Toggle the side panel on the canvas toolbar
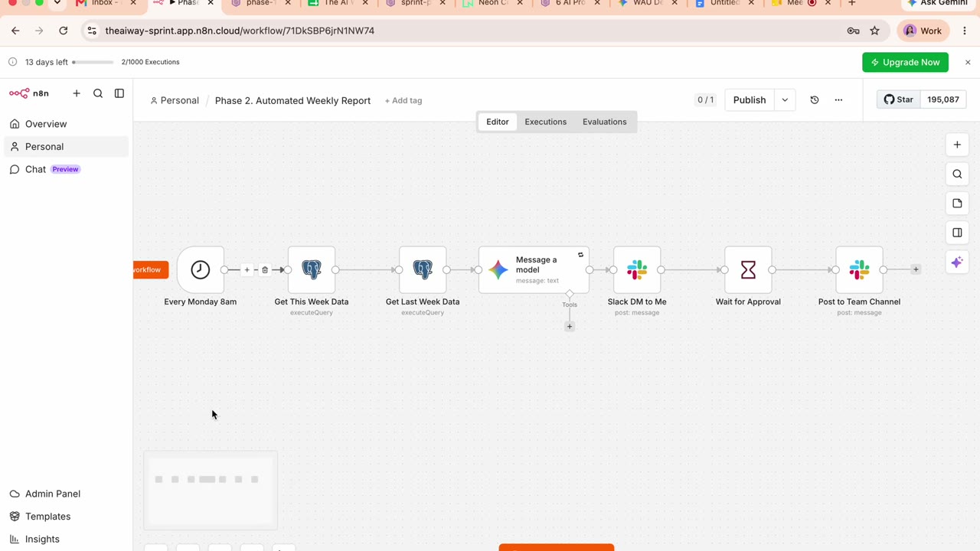 click(x=957, y=233)
